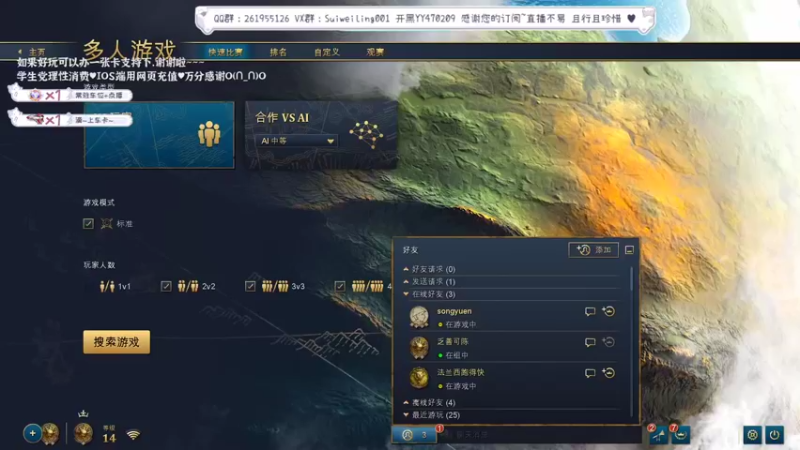Click the 4v4 players icon
800x450 pixels.
click(367, 286)
